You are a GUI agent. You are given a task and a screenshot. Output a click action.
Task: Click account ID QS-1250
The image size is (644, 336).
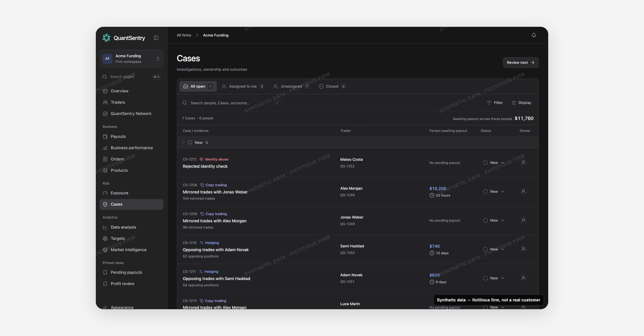click(x=347, y=253)
